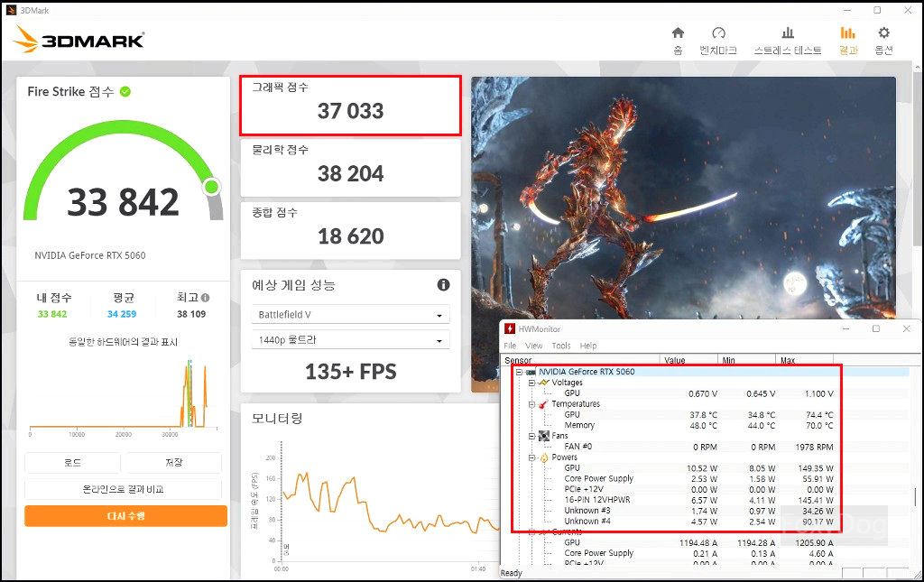This screenshot has width=924, height=582.
Task: Open HWMonitor File menu
Action: click(510, 346)
